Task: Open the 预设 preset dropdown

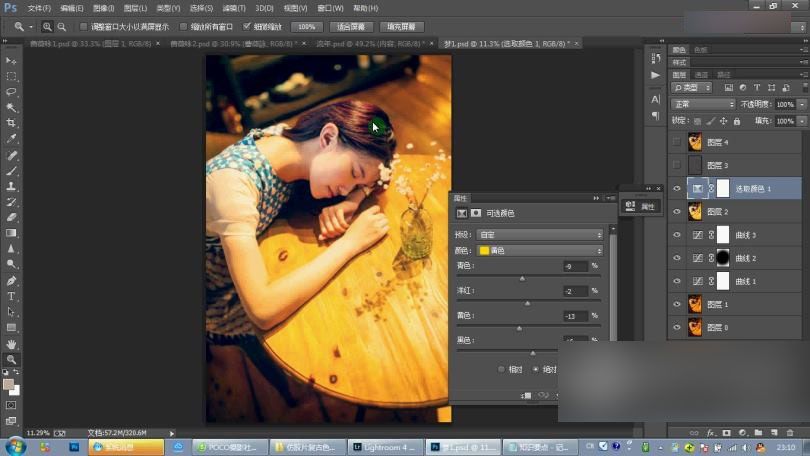Action: 540,234
